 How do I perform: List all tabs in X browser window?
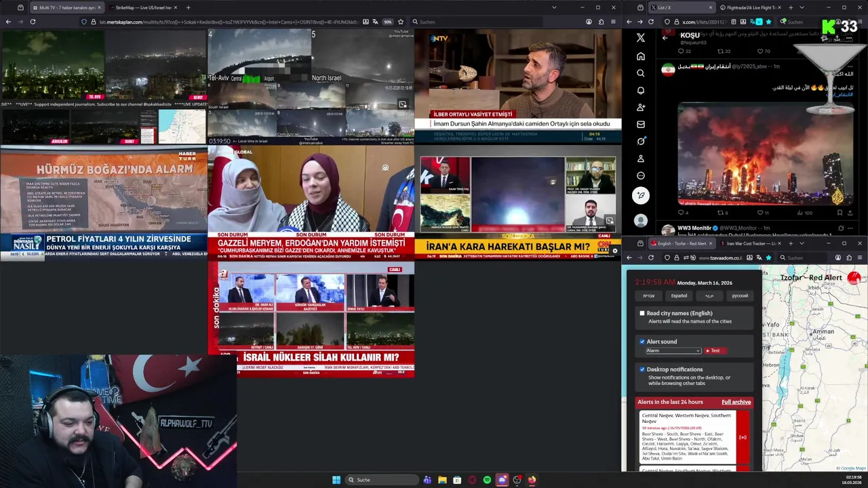click(x=801, y=7)
